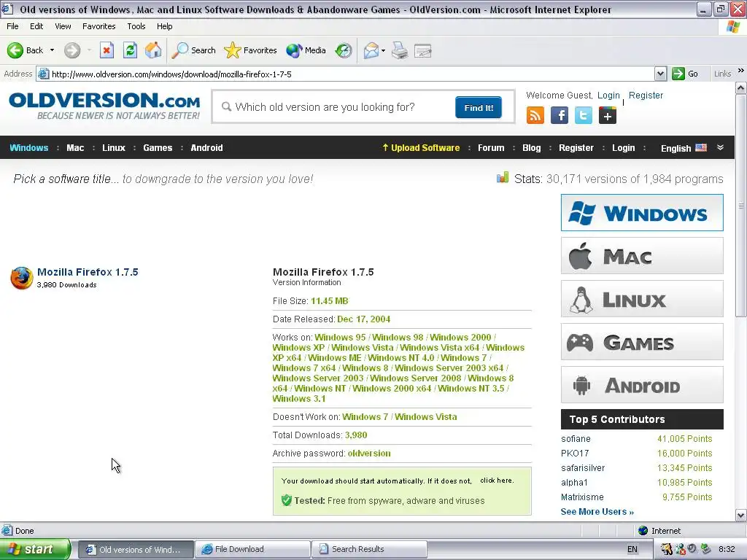Open the Back button history dropdown arrow
The image size is (747, 560).
(52, 50)
